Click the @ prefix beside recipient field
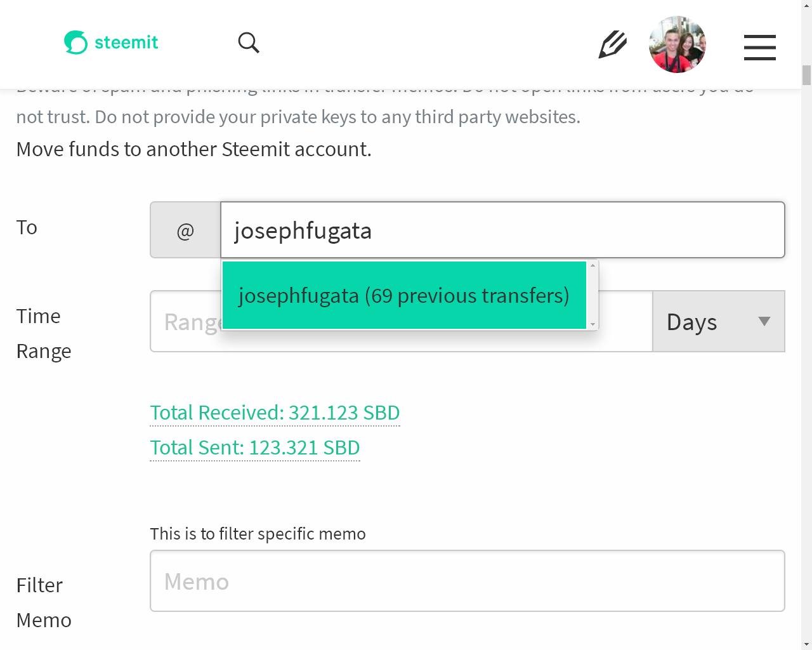 185,230
